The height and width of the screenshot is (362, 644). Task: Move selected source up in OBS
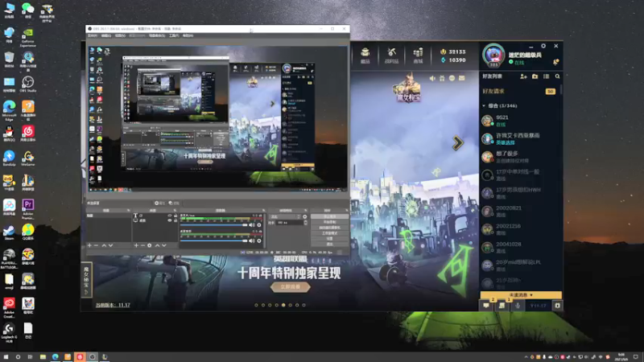[x=157, y=245]
